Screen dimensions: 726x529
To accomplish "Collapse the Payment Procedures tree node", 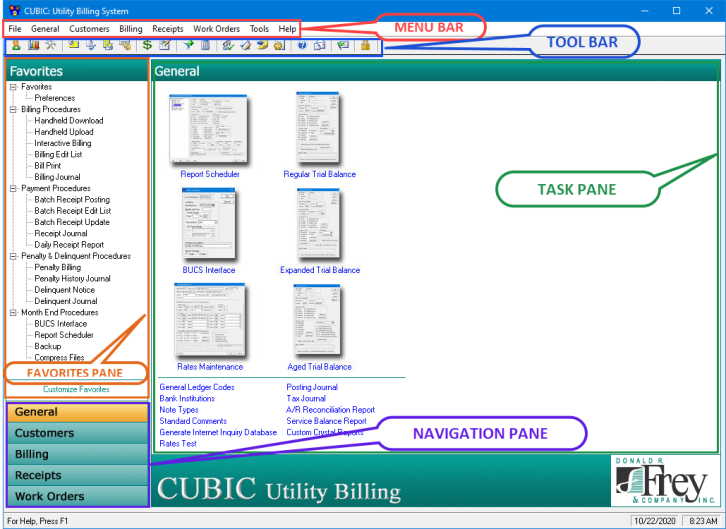I will 13,188.
